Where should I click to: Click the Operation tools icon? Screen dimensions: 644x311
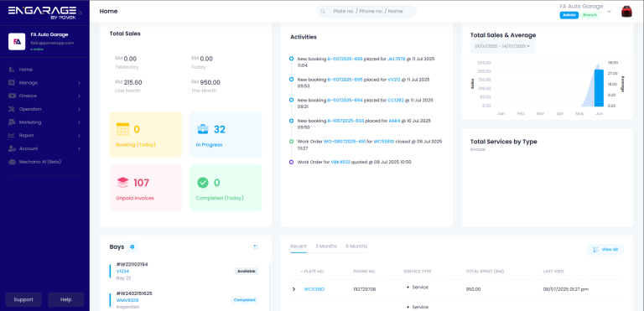[12, 109]
